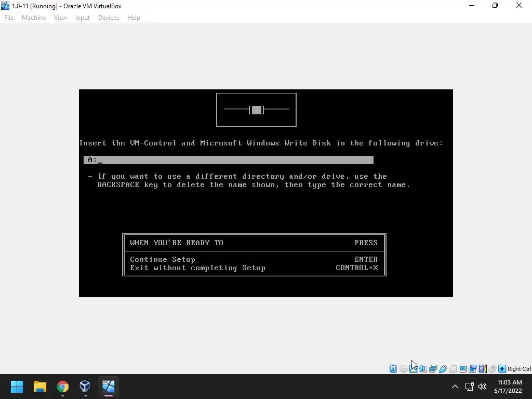Restore down the VirtualBox window
The image size is (532, 399).
coord(495,6)
